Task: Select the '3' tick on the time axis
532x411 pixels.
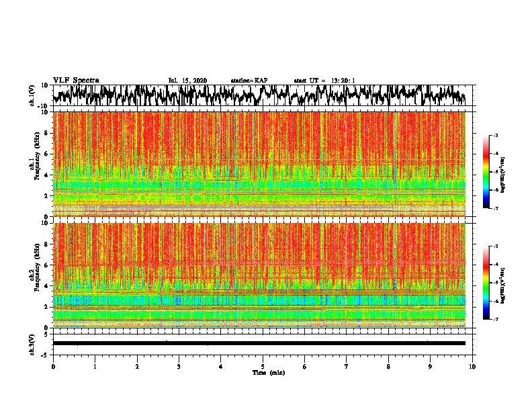Action: 179,367
